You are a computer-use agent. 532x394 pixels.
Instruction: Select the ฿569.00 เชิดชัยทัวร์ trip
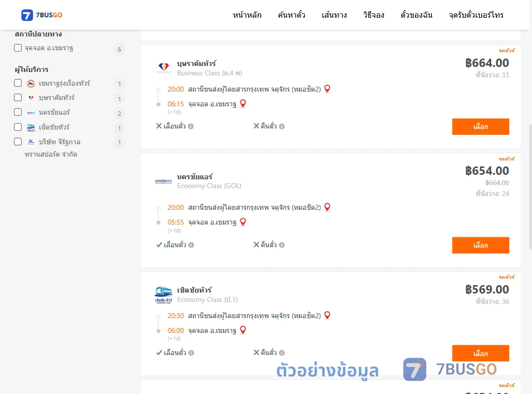[480, 353]
